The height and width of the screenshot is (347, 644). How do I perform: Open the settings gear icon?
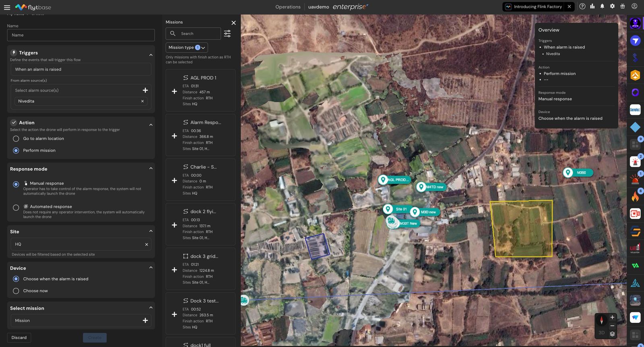612,6
